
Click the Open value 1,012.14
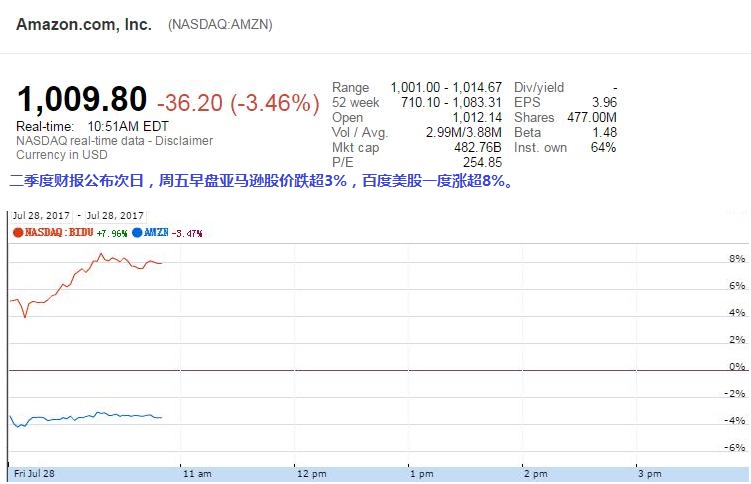477,117
